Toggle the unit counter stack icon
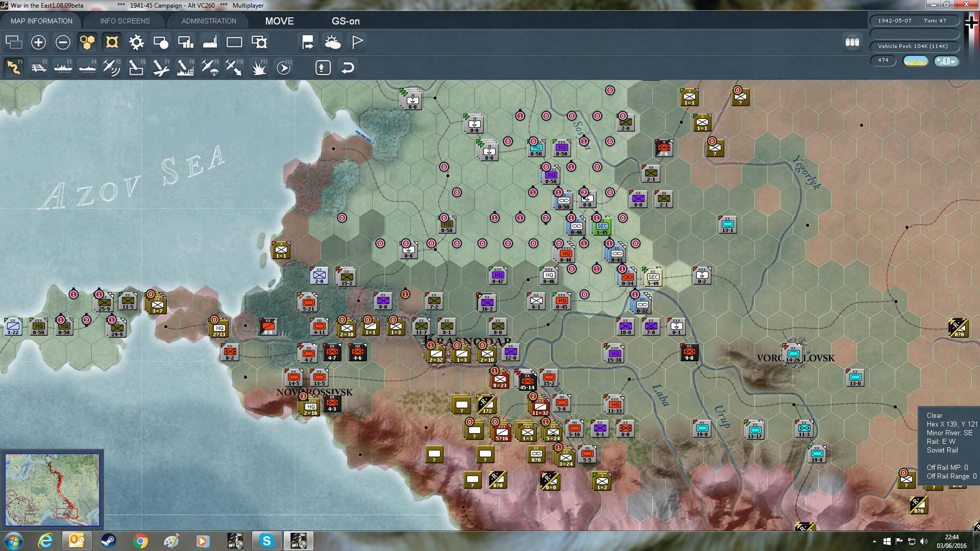Image resolution: width=980 pixels, height=551 pixels. [x=14, y=42]
